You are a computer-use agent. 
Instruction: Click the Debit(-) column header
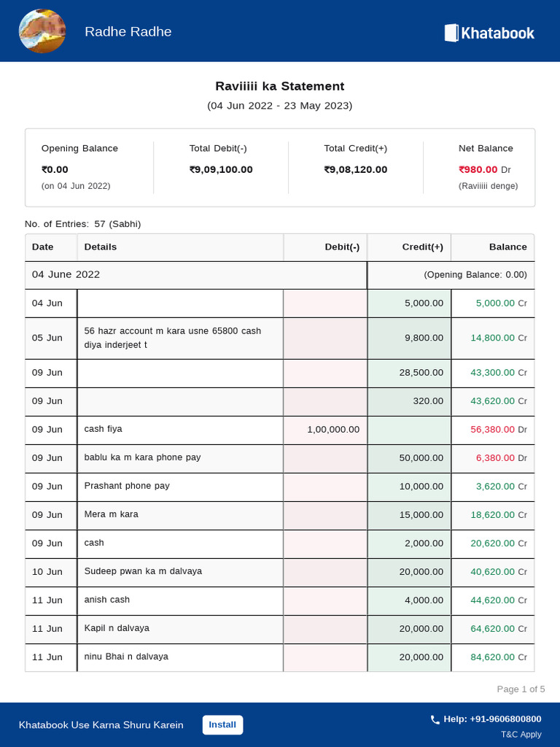coord(342,247)
